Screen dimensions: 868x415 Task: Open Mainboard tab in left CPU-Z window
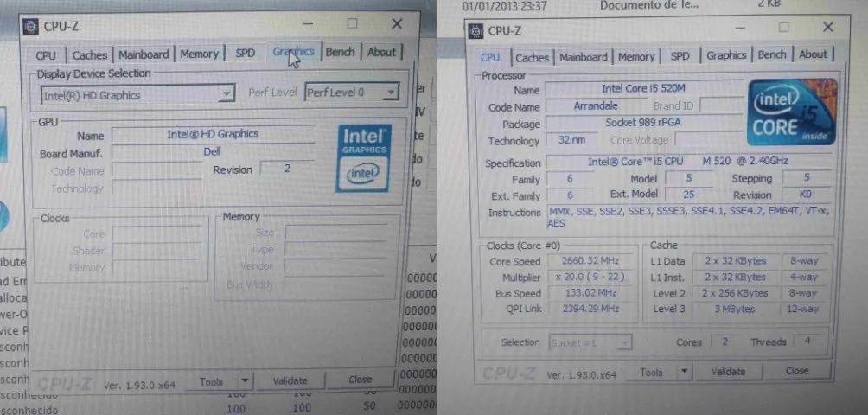click(x=144, y=54)
